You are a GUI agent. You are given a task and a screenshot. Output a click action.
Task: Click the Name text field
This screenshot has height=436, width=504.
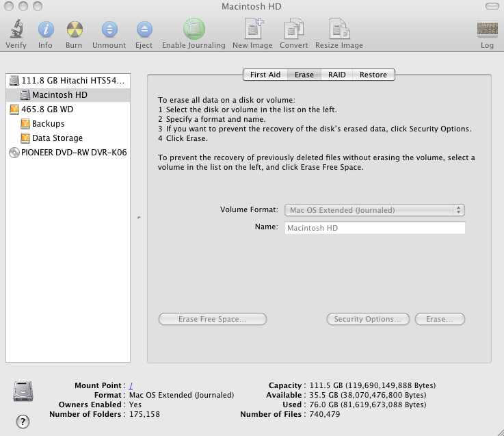coord(375,228)
